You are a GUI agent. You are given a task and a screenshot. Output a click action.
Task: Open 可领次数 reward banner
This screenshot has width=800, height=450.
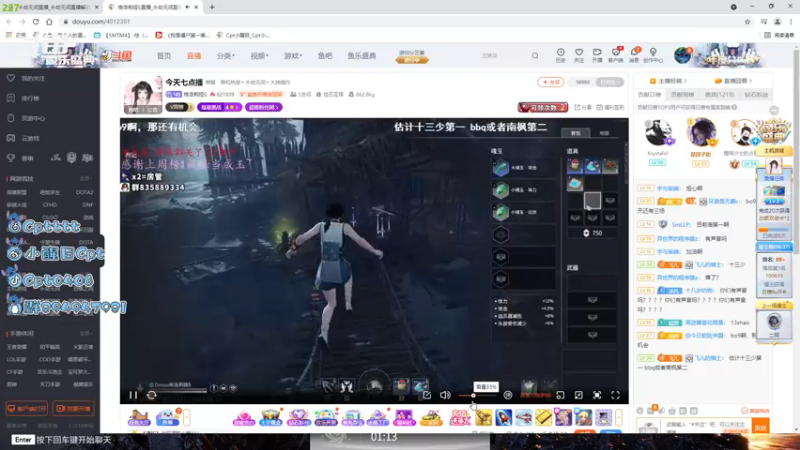(x=543, y=107)
